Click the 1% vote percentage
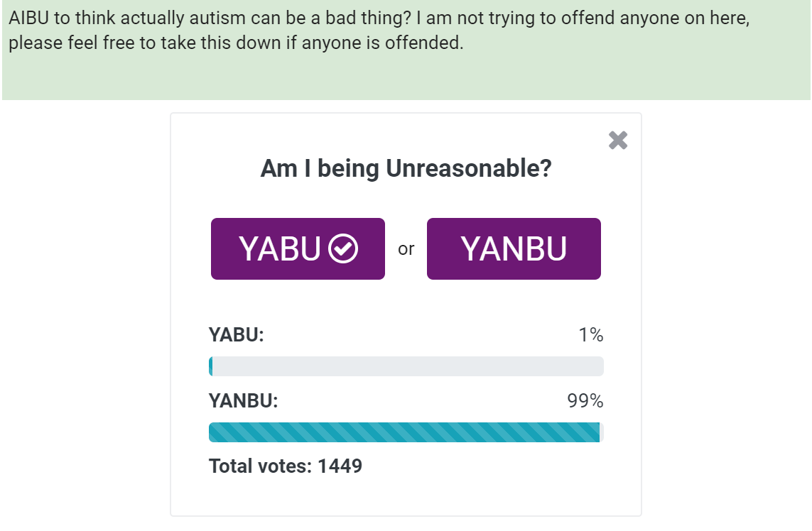 pos(591,335)
